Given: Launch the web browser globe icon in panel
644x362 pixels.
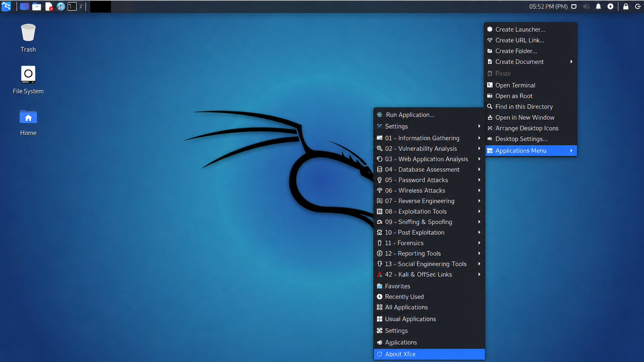Looking at the screenshot, I should point(61,7).
